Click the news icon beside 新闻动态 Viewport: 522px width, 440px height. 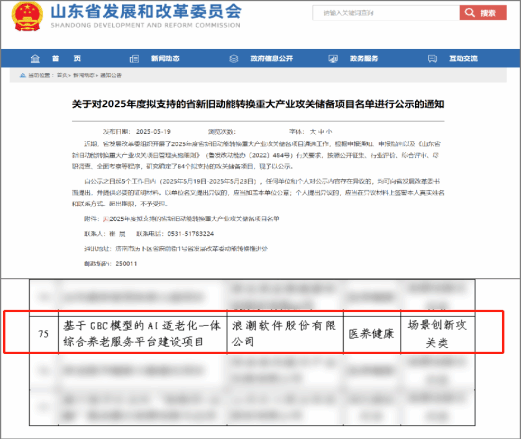[x=134, y=59]
